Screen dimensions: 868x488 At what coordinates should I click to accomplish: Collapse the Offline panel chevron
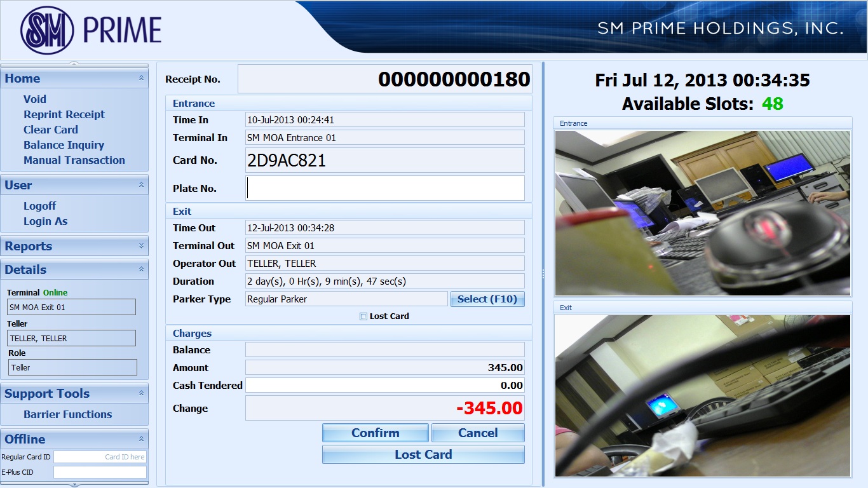tap(141, 439)
